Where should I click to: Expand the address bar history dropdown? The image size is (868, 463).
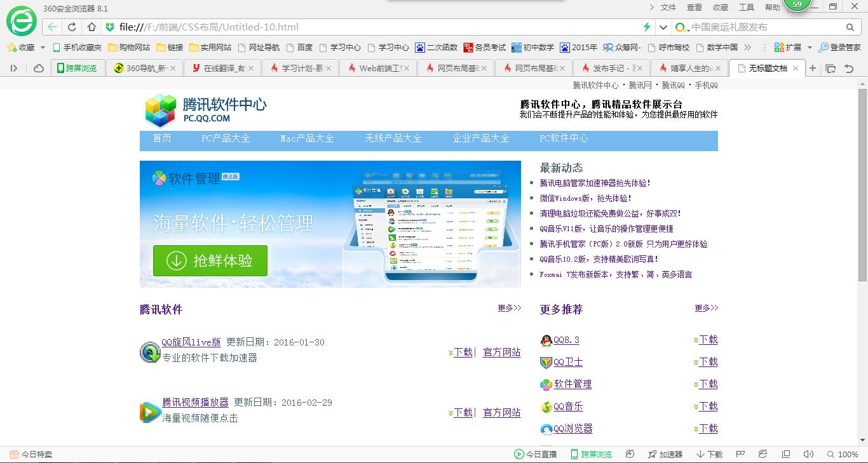663,27
